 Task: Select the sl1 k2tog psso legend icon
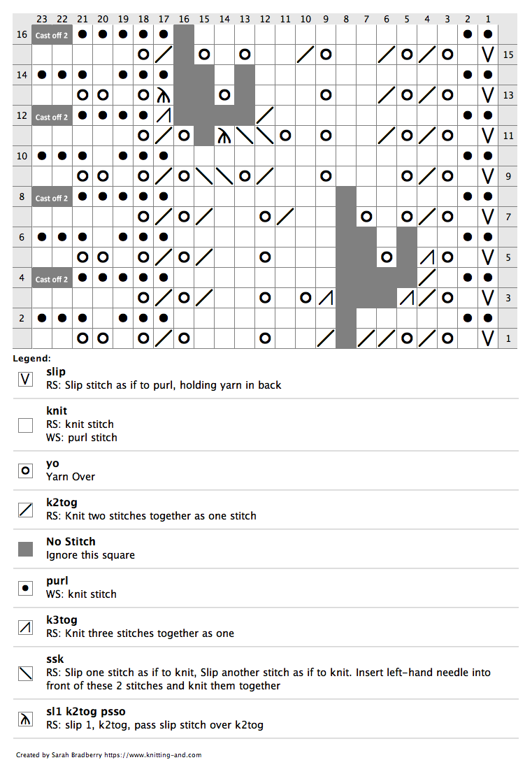click(x=26, y=719)
